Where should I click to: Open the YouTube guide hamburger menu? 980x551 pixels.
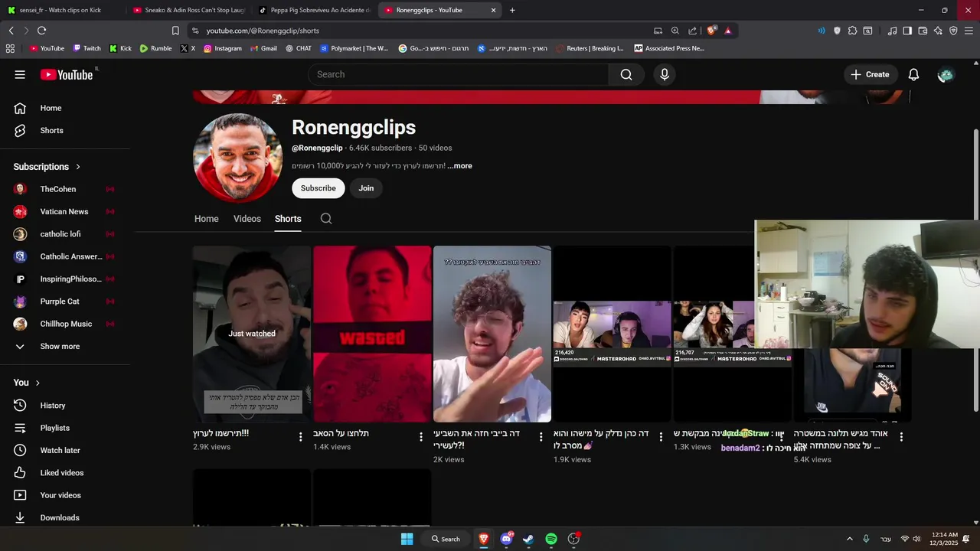pos(20,74)
